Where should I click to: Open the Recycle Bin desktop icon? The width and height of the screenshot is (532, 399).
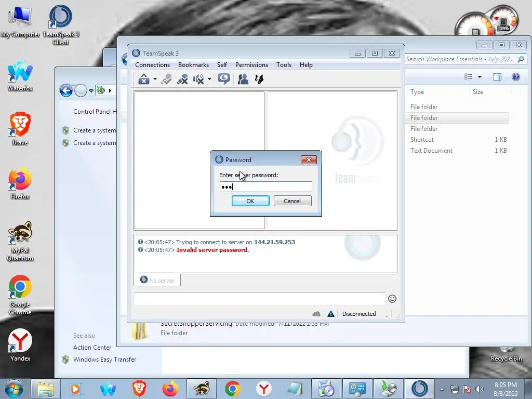click(x=506, y=354)
